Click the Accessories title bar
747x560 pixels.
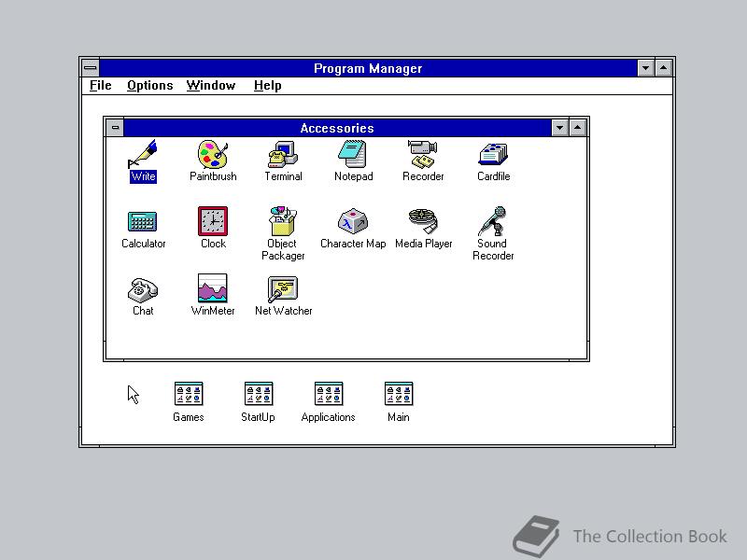pyautogui.click(x=337, y=128)
